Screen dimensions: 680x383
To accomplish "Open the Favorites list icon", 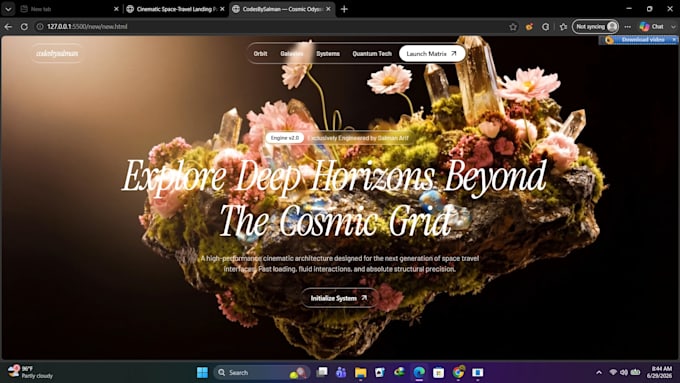I will point(563,26).
